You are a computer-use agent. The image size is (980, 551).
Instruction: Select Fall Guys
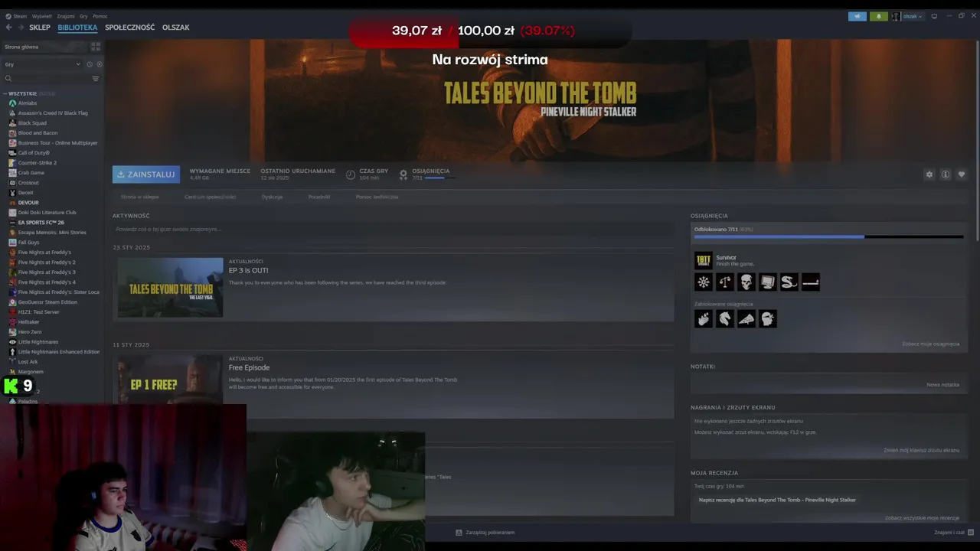28,243
